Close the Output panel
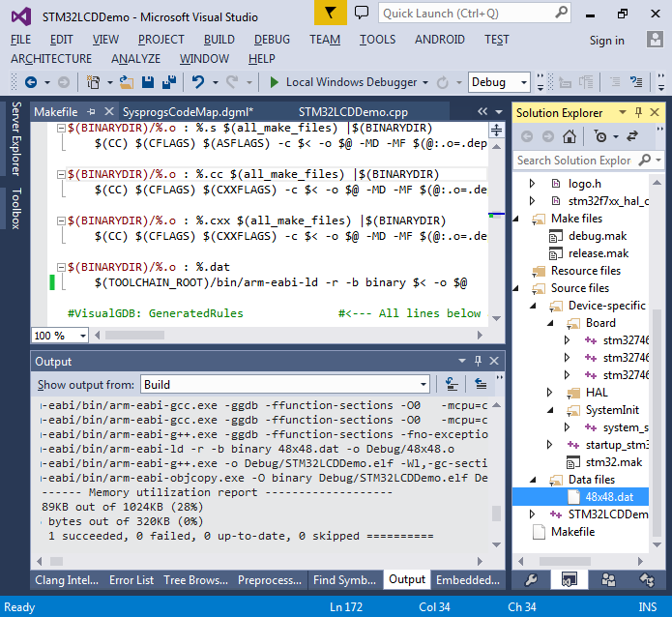The image size is (672, 617). pyautogui.click(x=494, y=361)
